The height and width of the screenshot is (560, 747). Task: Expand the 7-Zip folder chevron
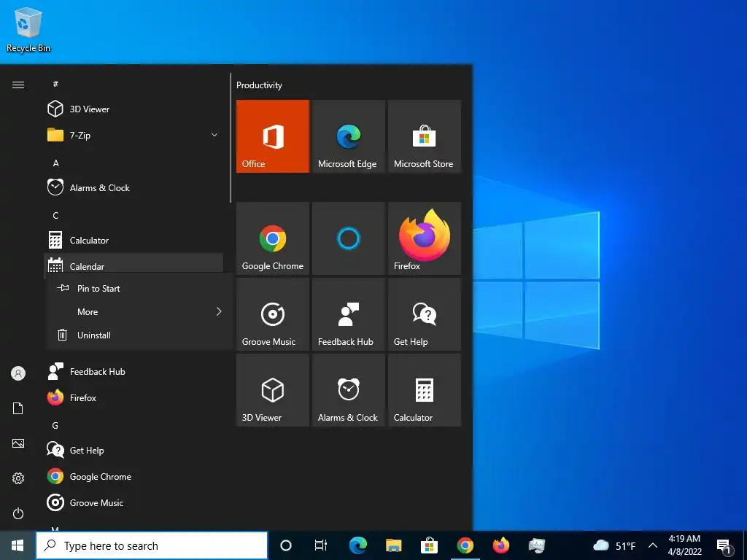tap(214, 135)
